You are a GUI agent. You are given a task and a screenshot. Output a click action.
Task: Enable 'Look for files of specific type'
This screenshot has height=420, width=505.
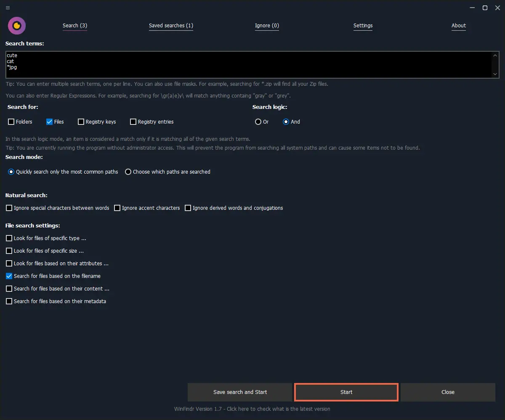[9, 238]
